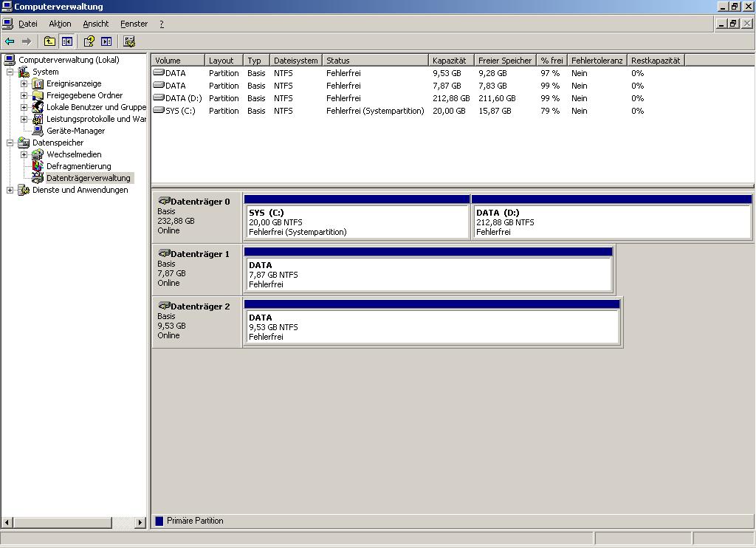Expand the Ereignisanzeige node
756x548 pixels.
coord(24,84)
